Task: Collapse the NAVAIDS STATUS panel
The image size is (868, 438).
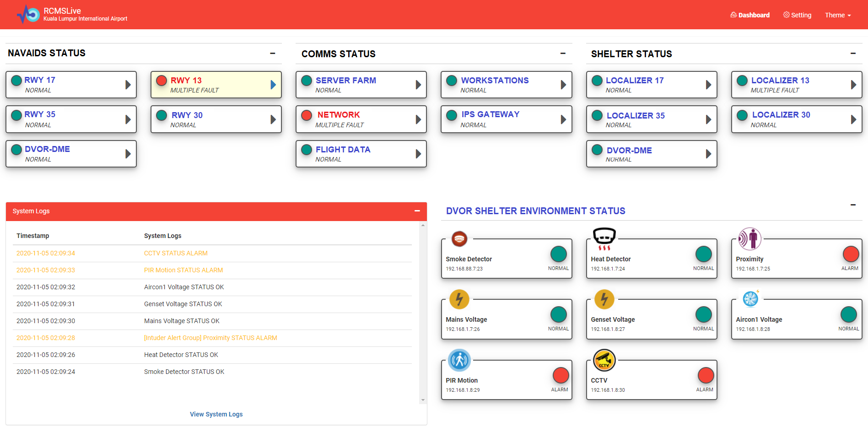Action: [x=272, y=54]
